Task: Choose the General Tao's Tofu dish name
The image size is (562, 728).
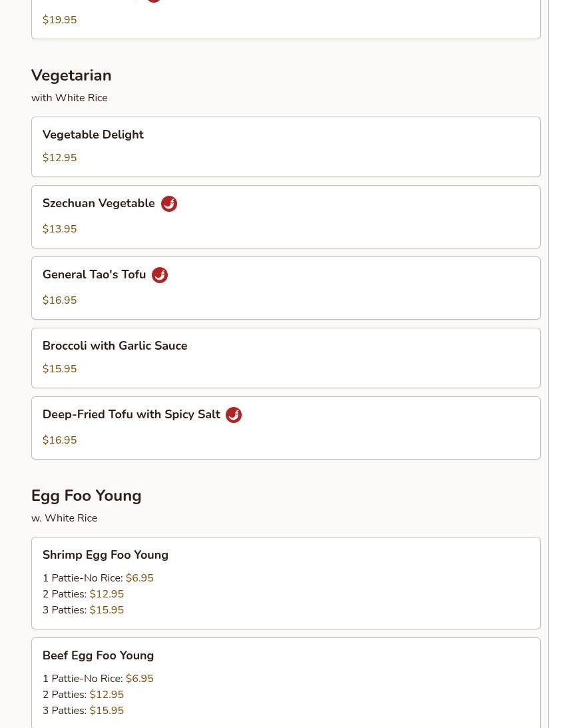Action: 94,274
